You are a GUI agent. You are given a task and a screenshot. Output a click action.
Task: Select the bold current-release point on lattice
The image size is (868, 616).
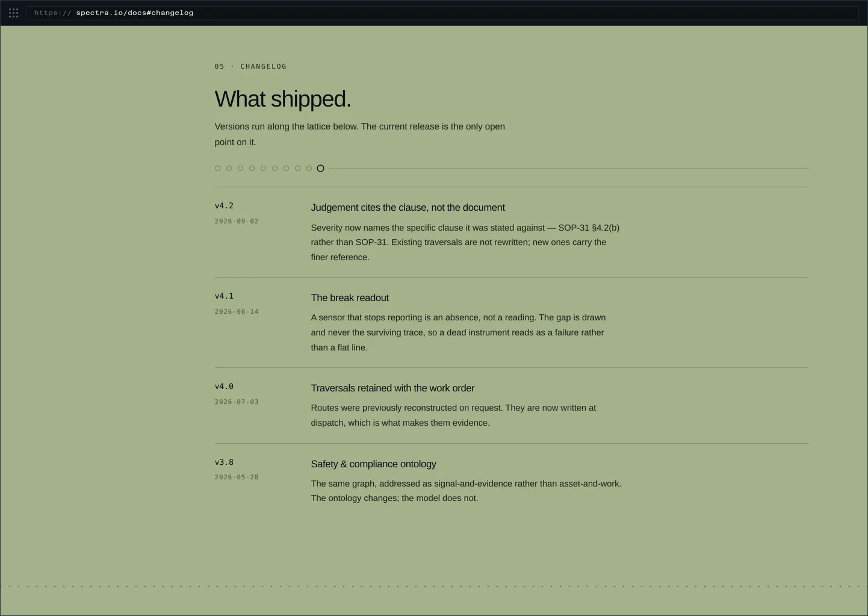[320, 169]
